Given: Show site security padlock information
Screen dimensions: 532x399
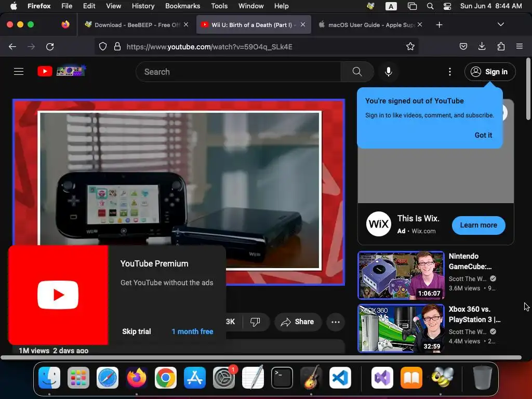Looking at the screenshot, I should click(x=117, y=46).
